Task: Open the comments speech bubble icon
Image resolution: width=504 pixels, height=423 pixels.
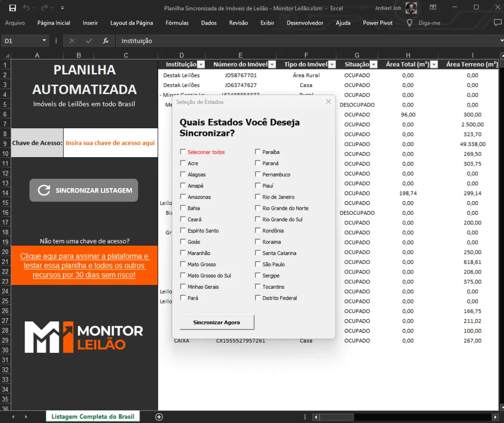Action: 497,23
